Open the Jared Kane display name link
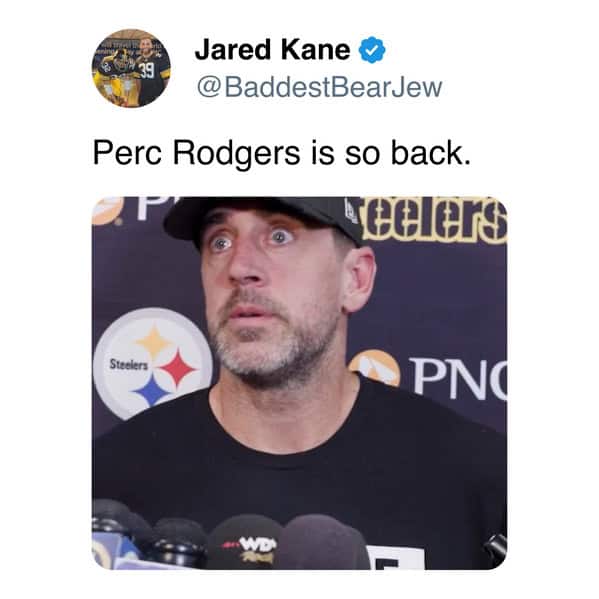This screenshot has height=599, width=599. click(x=272, y=50)
